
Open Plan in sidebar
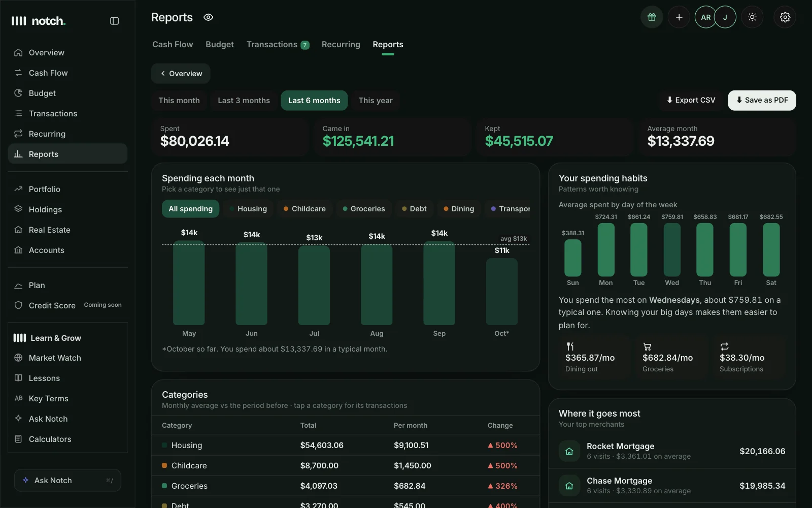(x=67, y=285)
